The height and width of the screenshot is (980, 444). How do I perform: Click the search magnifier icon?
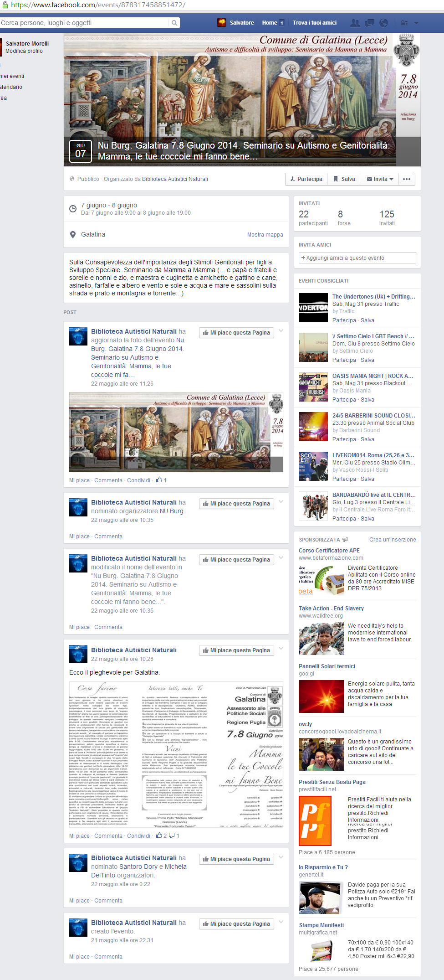pyautogui.click(x=174, y=23)
